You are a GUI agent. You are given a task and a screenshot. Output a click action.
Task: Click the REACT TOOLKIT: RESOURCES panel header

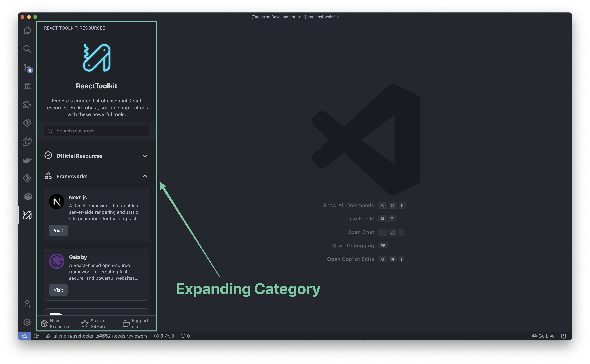[75, 28]
